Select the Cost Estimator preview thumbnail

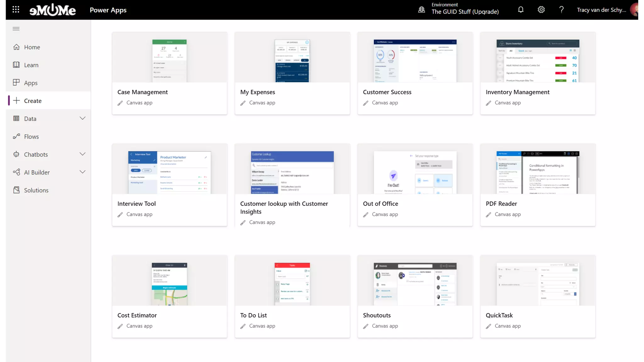click(x=169, y=284)
